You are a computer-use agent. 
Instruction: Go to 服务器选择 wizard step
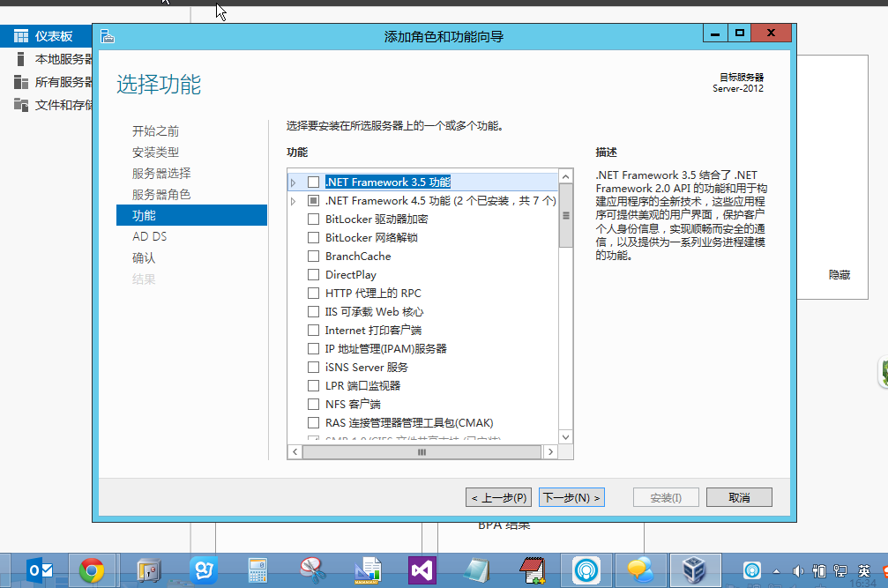point(161,173)
